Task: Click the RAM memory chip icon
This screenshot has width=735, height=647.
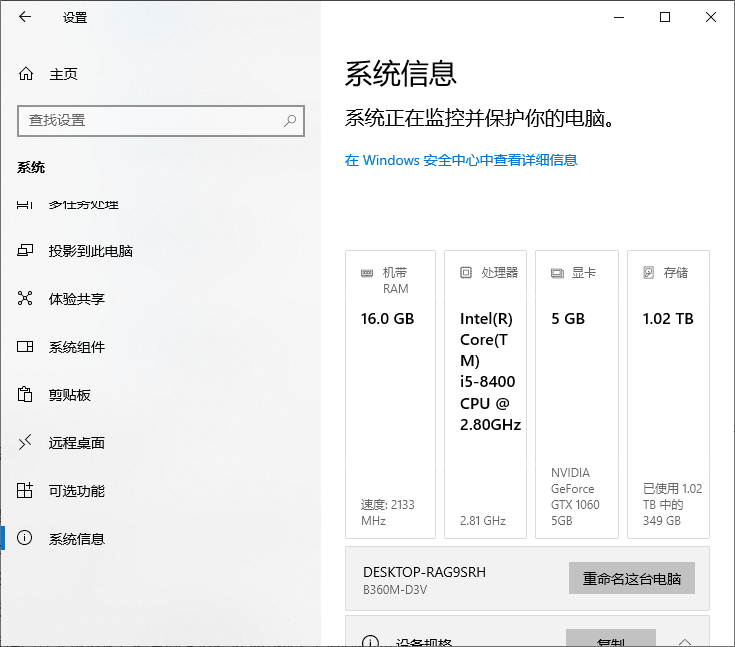Action: (367, 273)
